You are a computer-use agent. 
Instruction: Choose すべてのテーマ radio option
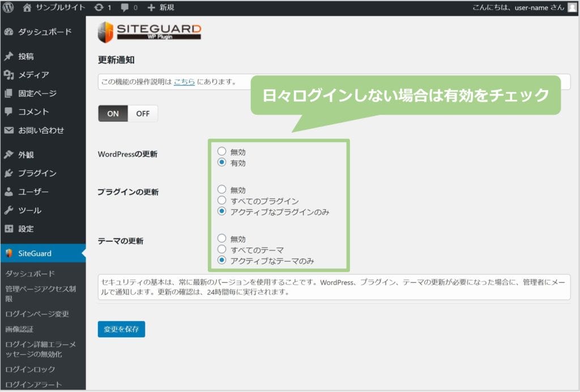[x=221, y=250]
